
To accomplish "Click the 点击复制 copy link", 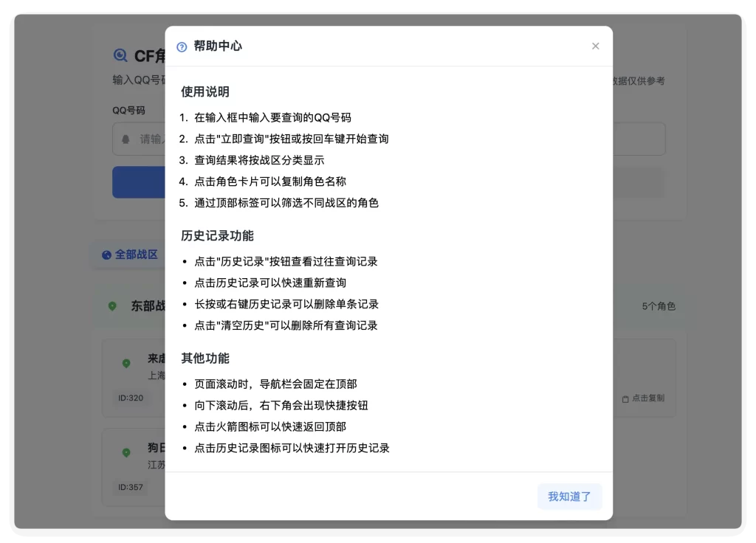I will point(645,398).
